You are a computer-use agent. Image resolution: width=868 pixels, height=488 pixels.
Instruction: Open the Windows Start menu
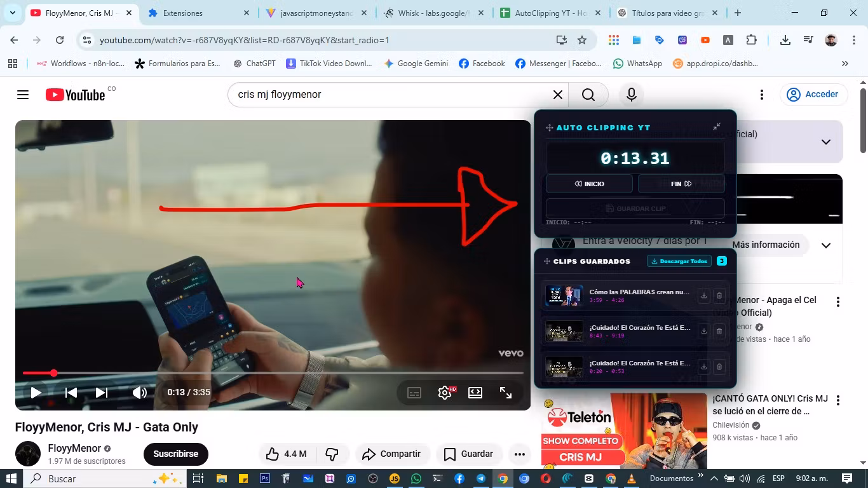(11, 478)
